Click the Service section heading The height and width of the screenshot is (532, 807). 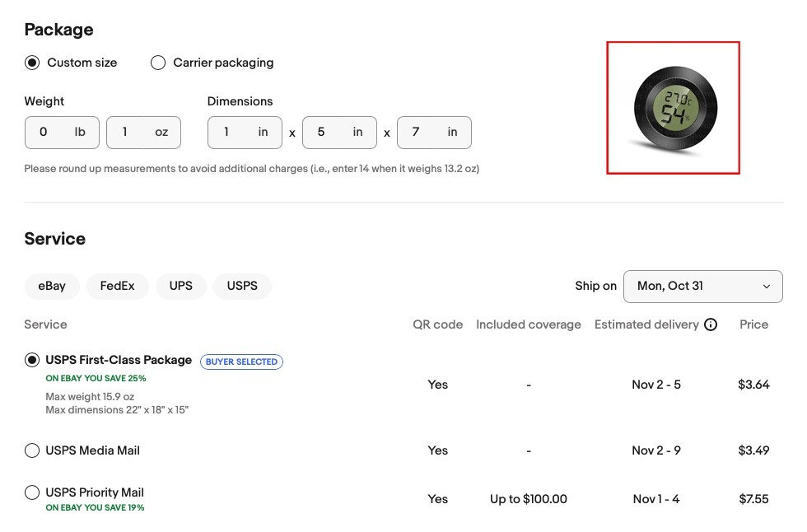click(55, 239)
